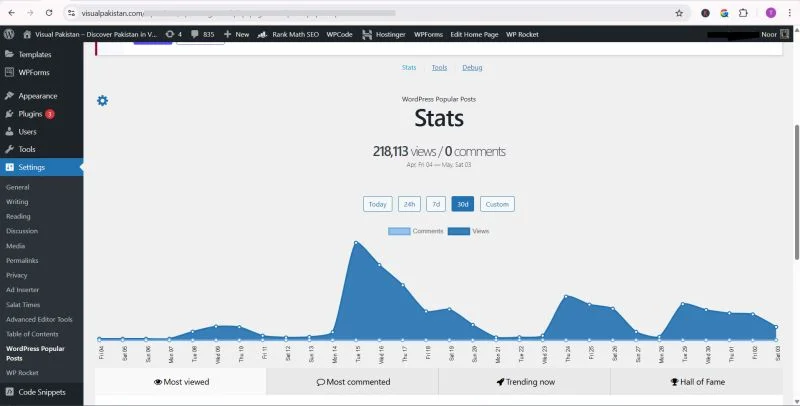Open WP Rocket admin bar item
The width and height of the screenshot is (800, 406).
(x=522, y=34)
